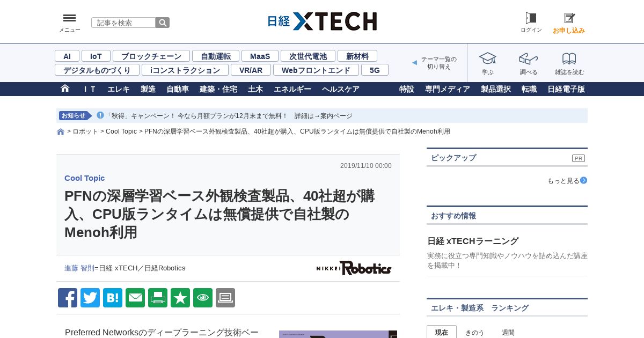The width and height of the screenshot is (644, 338).
Task: Open the 自動車 menu item
Action: pos(178,89)
